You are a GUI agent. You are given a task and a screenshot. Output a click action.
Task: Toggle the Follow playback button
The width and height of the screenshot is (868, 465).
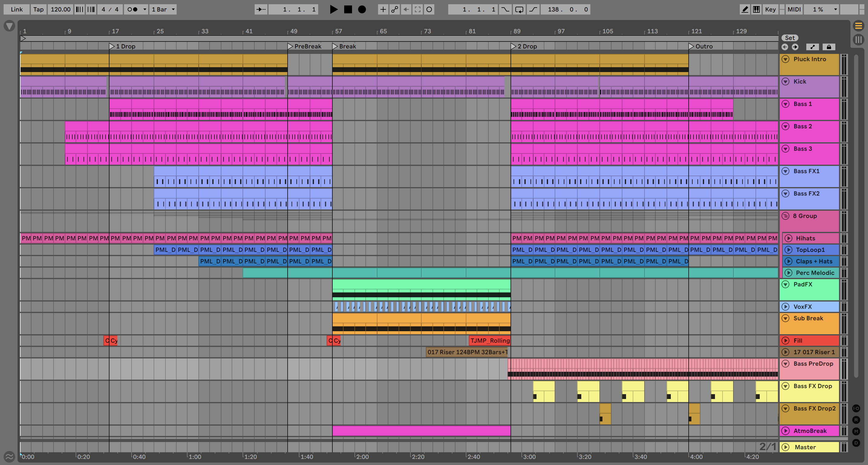coord(261,9)
